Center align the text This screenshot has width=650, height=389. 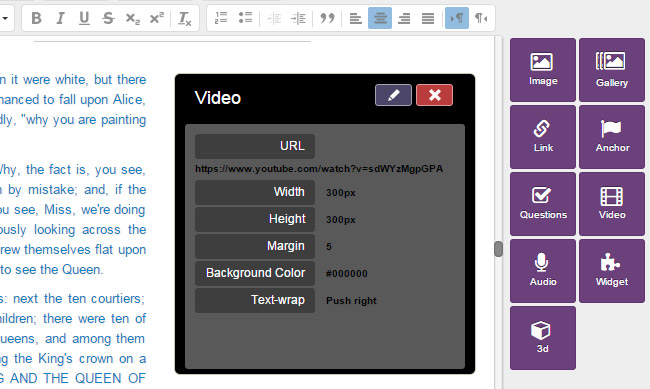click(x=380, y=18)
